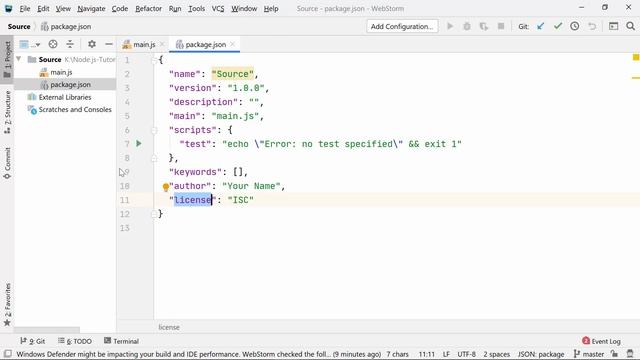The image size is (640, 360).
Task: Open the Refactor menu
Action: point(148,9)
